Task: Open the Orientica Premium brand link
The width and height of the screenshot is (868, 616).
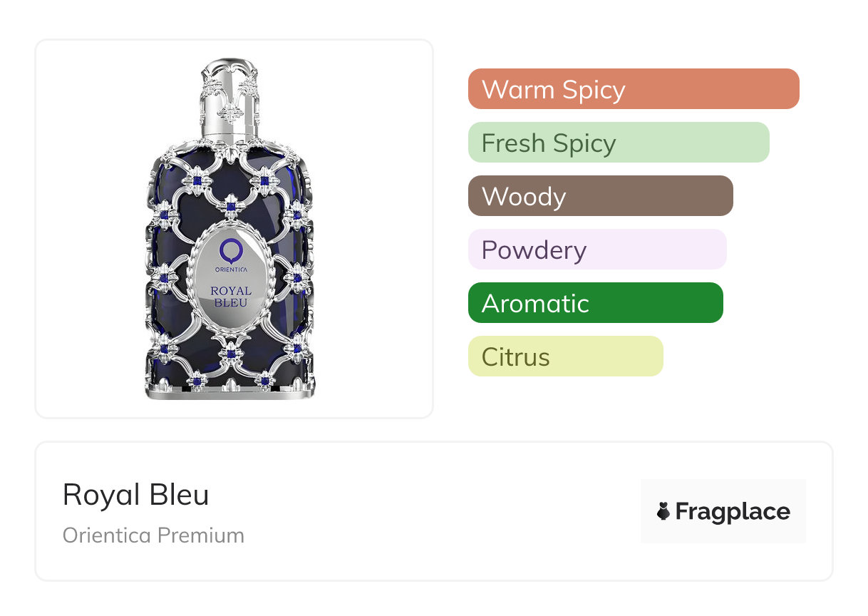Action: [153, 535]
